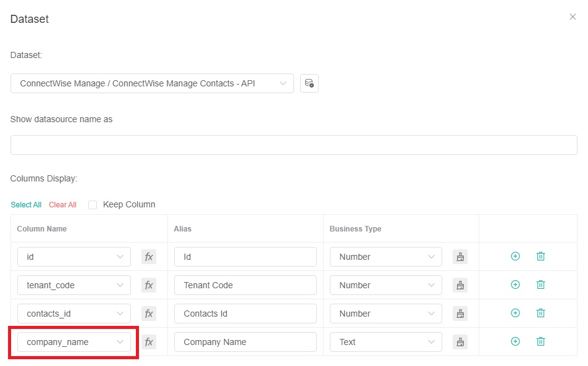Enable the Keep Column checkbox
Viewport: 588px width, 366px height.
tap(92, 204)
